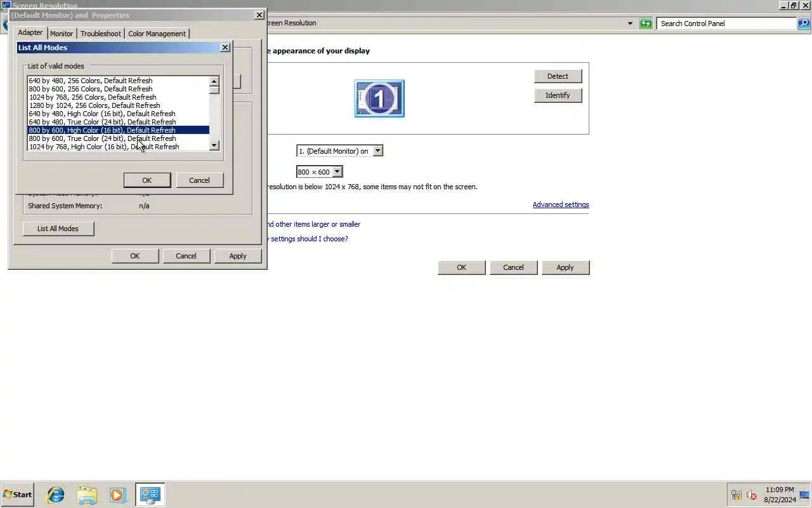This screenshot has height=508, width=812.
Task: Close the List All Modes dialog
Action: [225, 48]
